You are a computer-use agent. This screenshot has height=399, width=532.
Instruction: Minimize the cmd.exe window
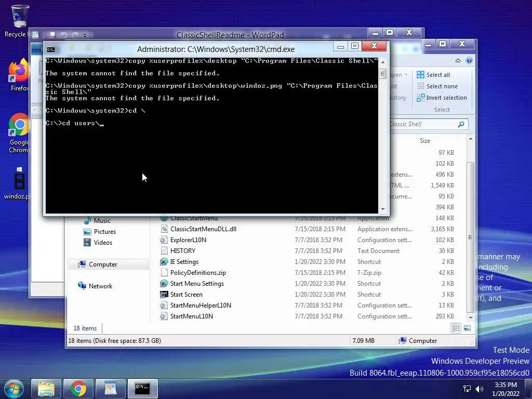click(341, 46)
